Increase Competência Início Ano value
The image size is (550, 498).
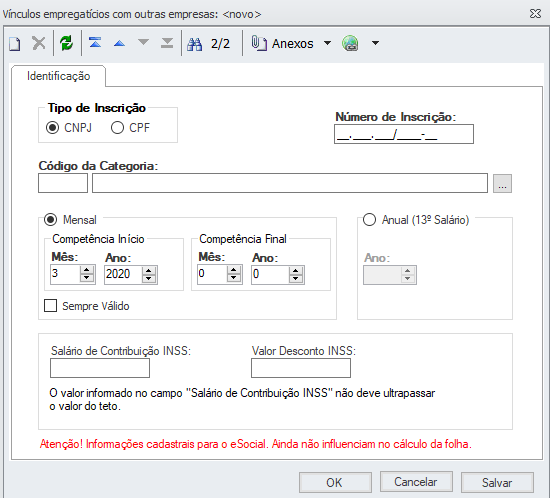[149, 270]
